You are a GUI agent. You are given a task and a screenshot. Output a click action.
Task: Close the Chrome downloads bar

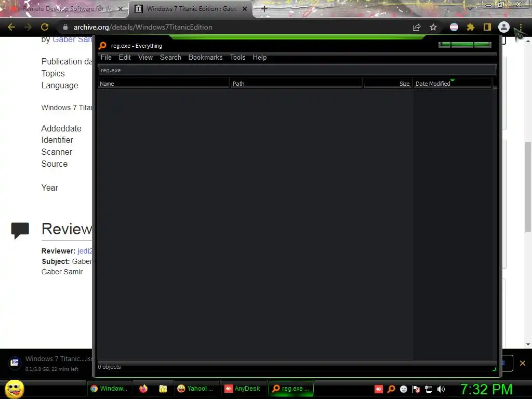523,363
